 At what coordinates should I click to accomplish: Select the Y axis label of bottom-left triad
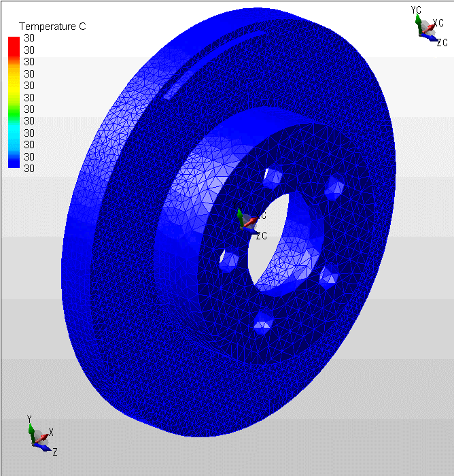point(29,419)
